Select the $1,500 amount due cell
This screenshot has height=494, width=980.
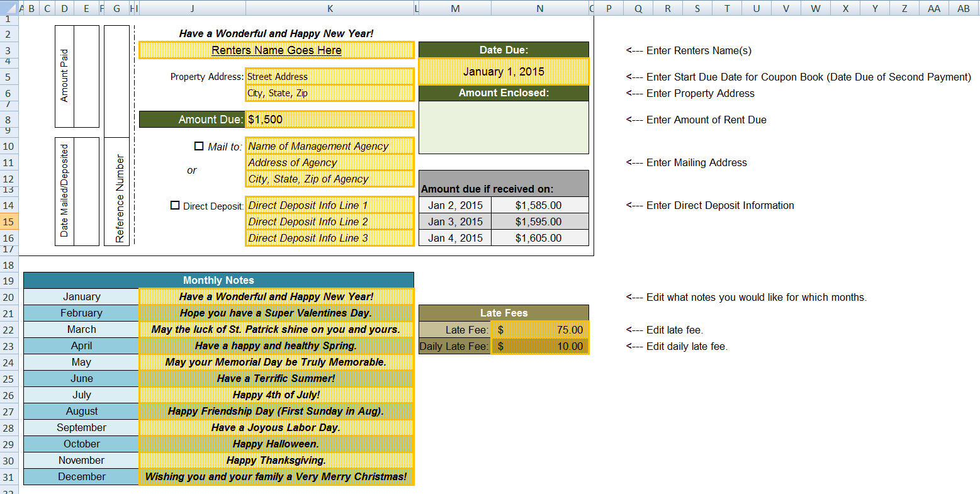[x=330, y=120]
